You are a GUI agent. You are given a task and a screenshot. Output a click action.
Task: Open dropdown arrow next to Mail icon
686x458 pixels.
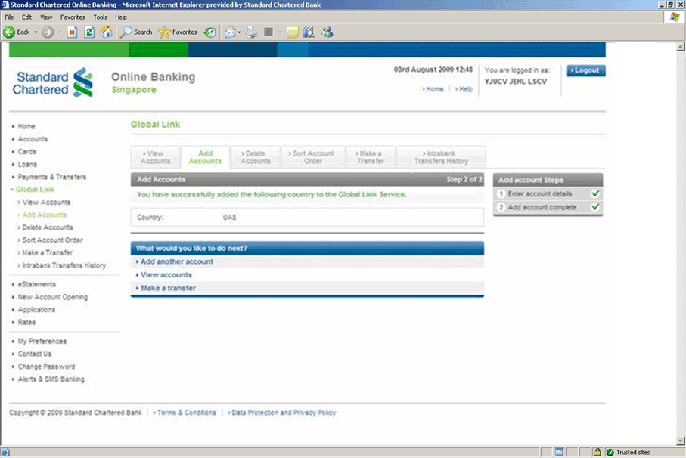coord(239,32)
